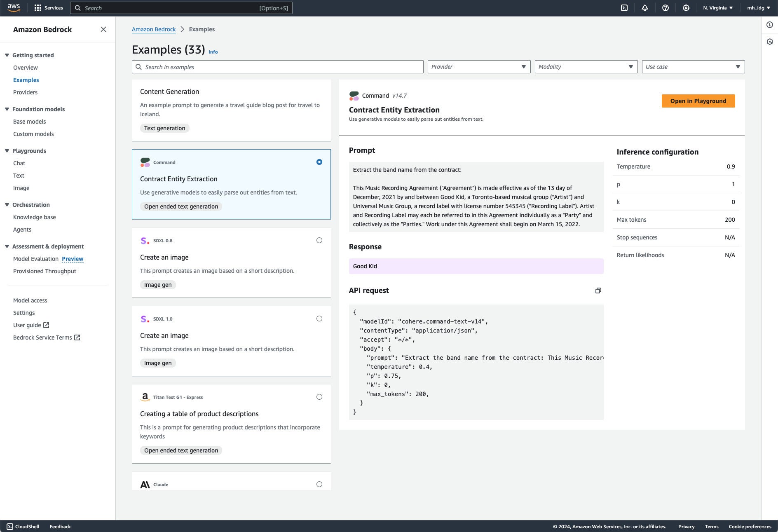Viewport: 778px width, 532px height.
Task: Collapse the Getting started section
Action: point(7,55)
